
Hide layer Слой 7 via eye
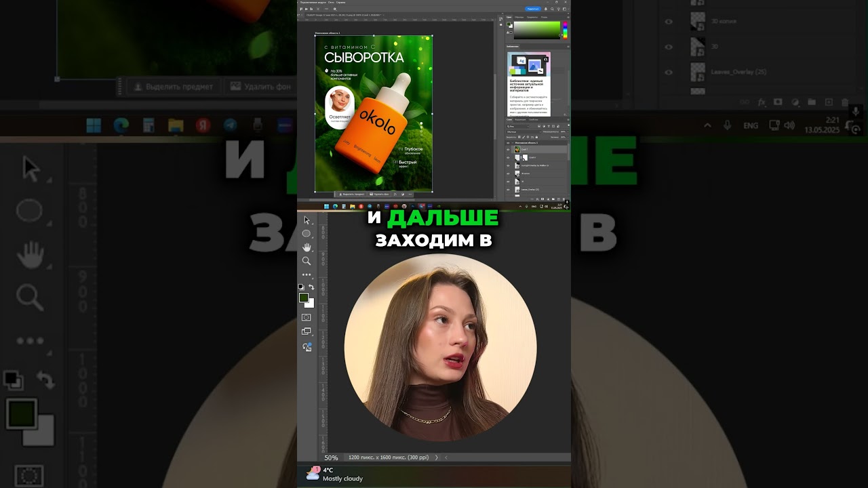tap(508, 149)
